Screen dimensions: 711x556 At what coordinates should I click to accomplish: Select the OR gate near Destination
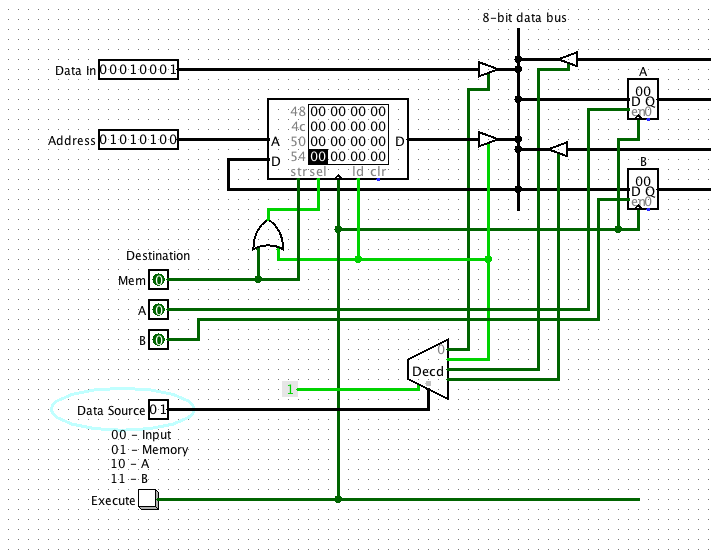268,236
